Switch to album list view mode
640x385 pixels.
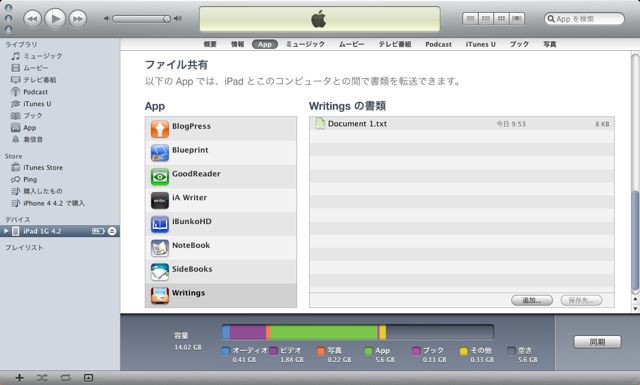(486, 18)
